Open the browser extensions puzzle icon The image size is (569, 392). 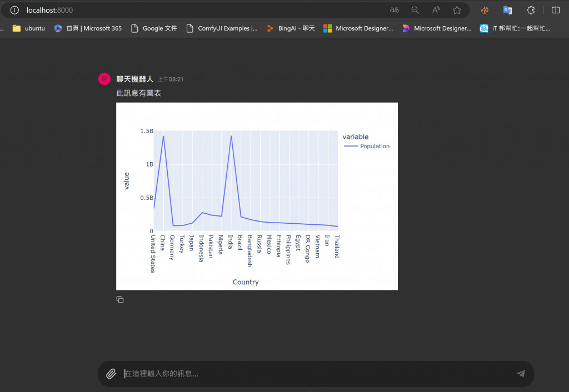click(531, 10)
